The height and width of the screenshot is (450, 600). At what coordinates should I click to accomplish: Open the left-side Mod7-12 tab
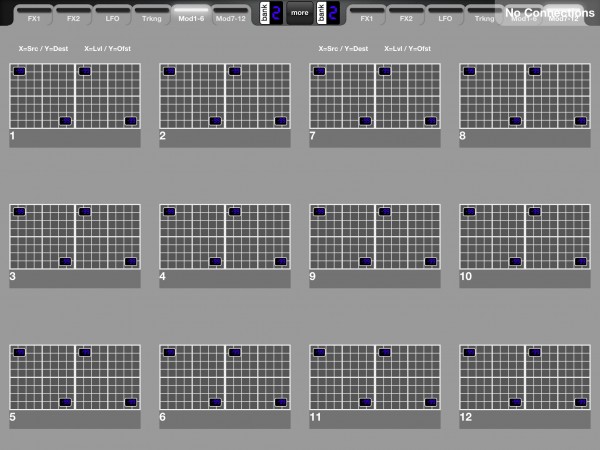(230, 16)
